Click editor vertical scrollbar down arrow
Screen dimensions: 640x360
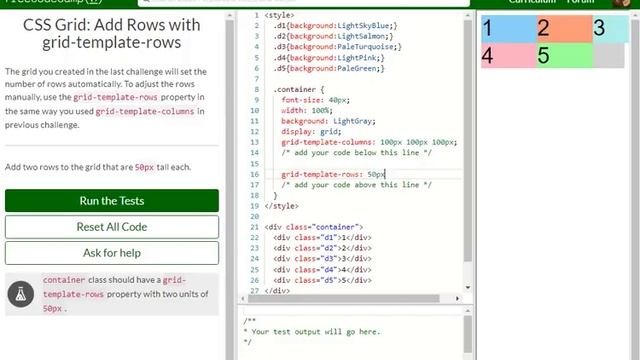(x=468, y=287)
